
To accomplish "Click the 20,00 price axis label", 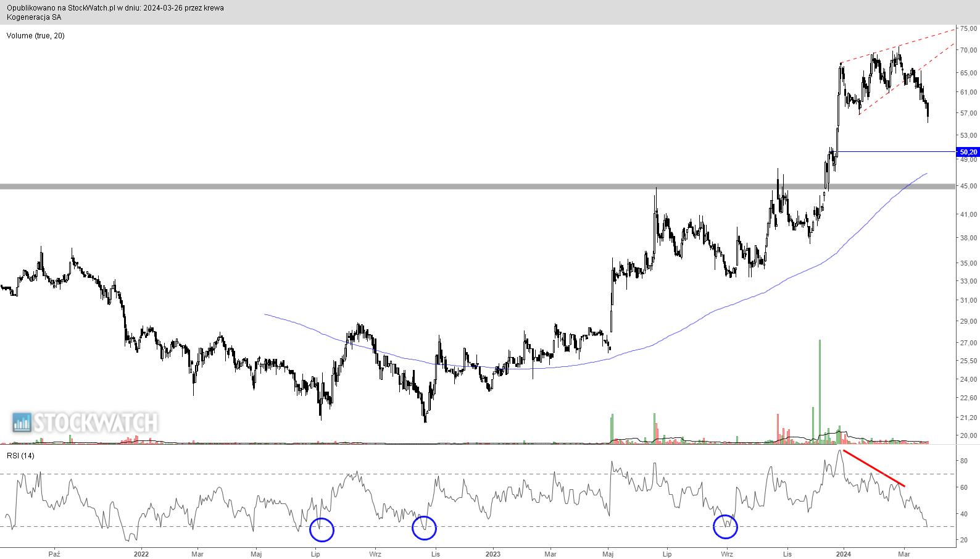I will pyautogui.click(x=969, y=435).
